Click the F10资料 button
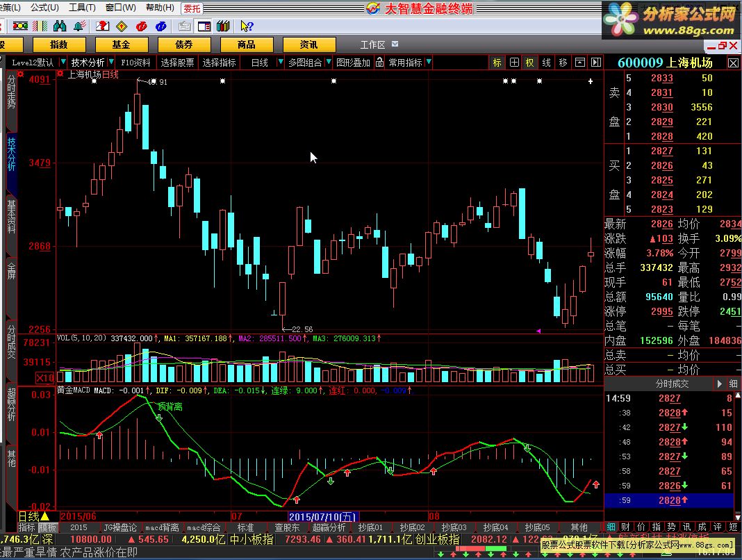Image resolution: width=742 pixels, height=560 pixels. pyautogui.click(x=135, y=63)
